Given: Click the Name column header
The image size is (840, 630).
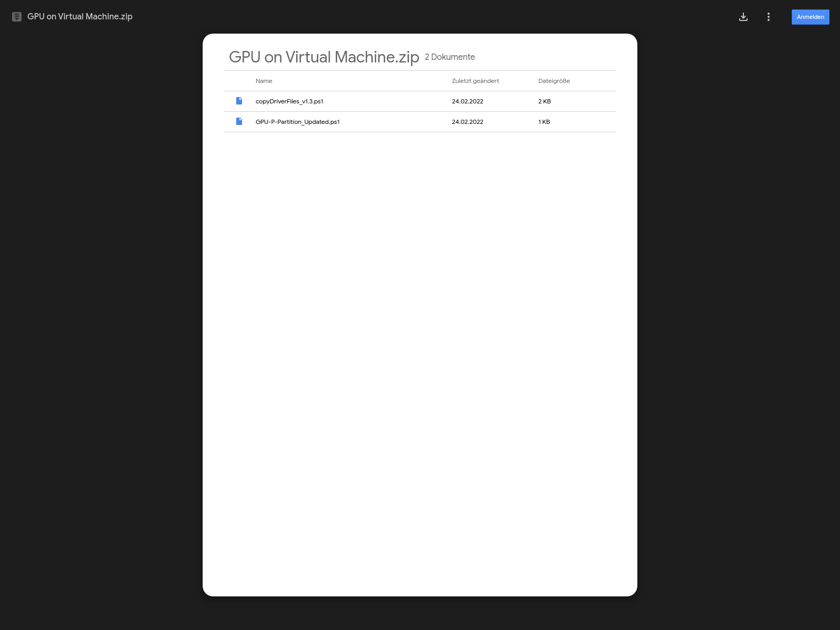Looking at the screenshot, I should (264, 81).
